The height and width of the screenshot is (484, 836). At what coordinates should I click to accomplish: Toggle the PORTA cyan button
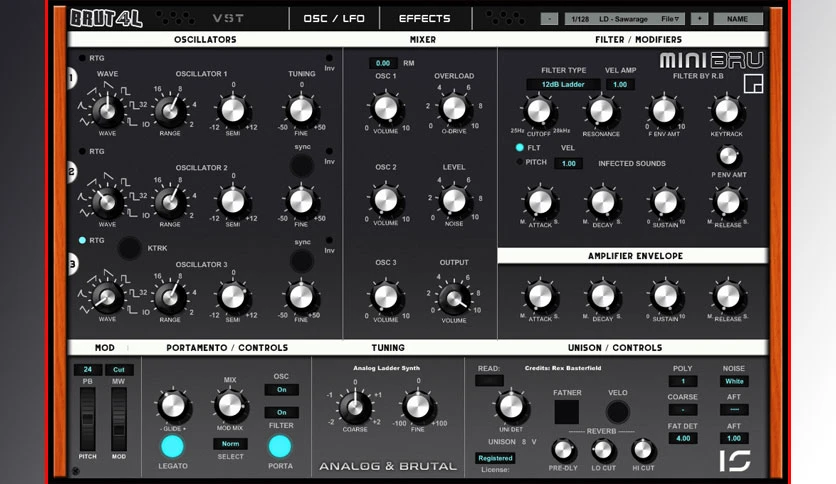280,447
